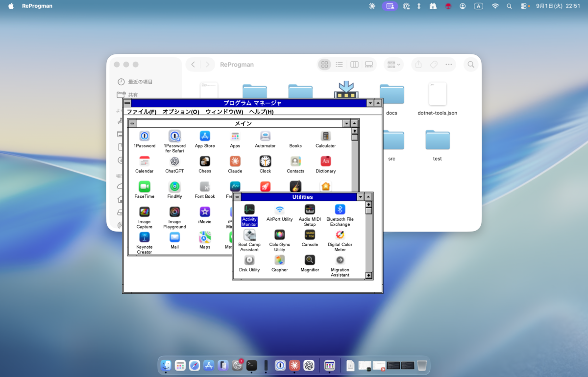Select the Chess program icon
This screenshot has height=377, width=588.
click(205, 162)
